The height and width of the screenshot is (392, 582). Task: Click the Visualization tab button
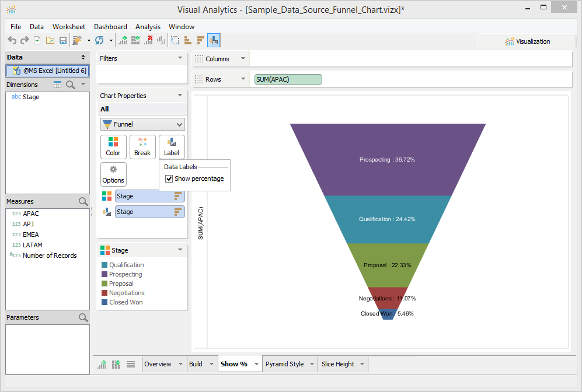click(527, 41)
